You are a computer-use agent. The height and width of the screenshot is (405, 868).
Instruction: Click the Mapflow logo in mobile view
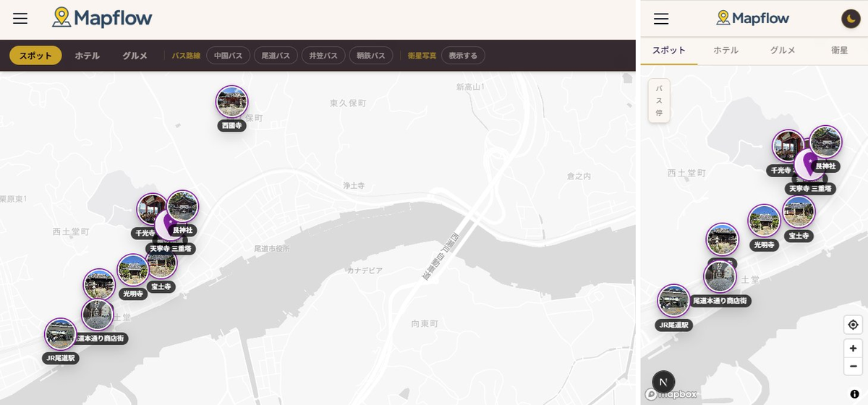752,18
